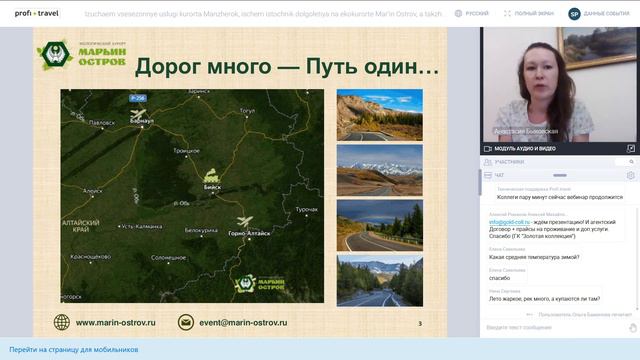
Task: Click the fullscreen arrows icon
Action: [507, 13]
